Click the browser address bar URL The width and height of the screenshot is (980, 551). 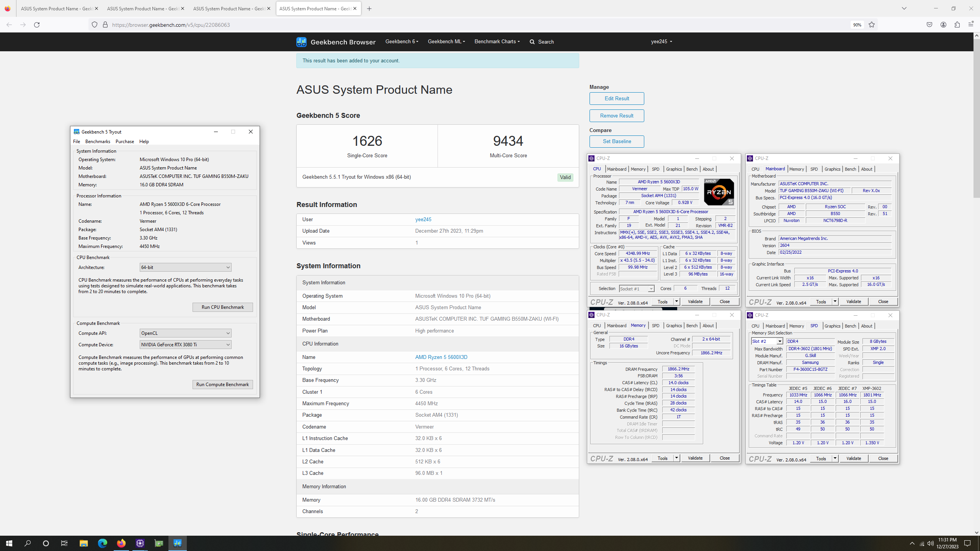171,25
